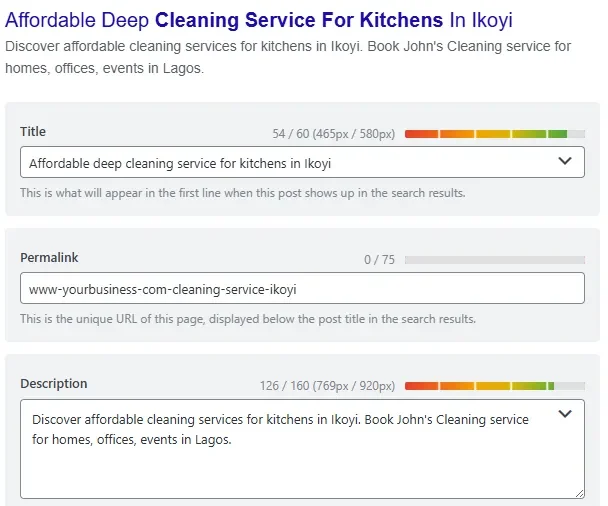Click the help text below the Permalink field

coord(247,319)
